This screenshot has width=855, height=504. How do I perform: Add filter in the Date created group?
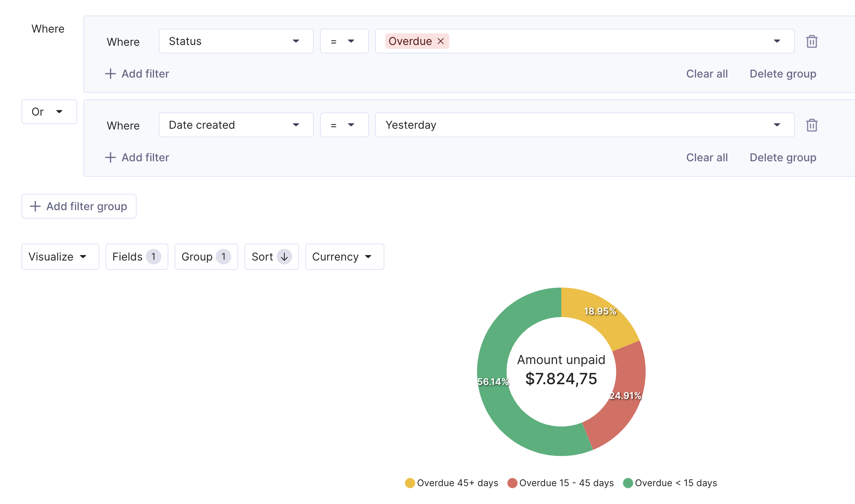(x=137, y=157)
